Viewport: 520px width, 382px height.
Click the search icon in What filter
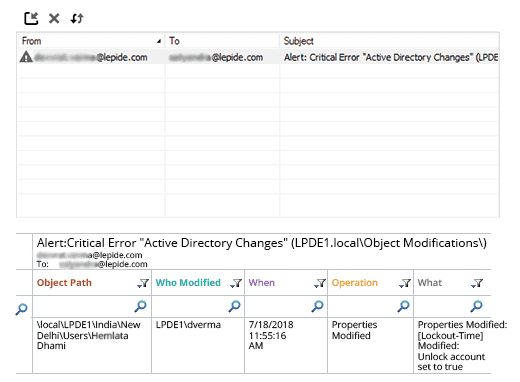tap(476, 306)
